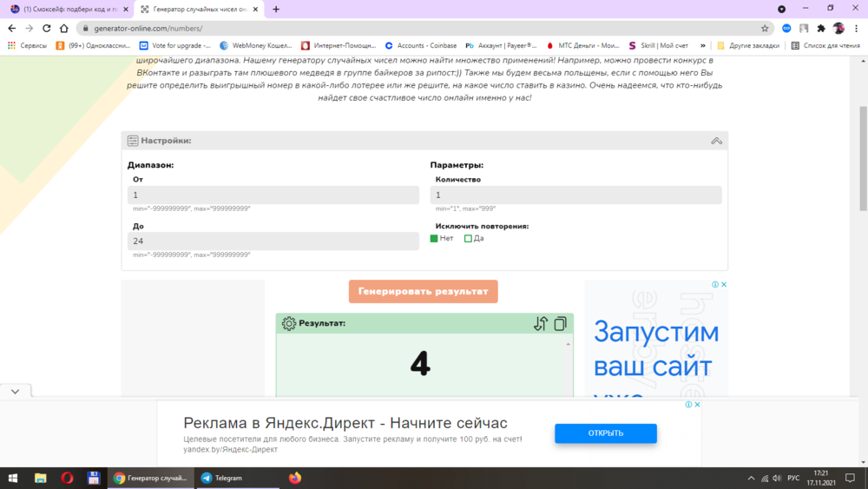
Task: Open the notifications center icon
Action: 851,478
